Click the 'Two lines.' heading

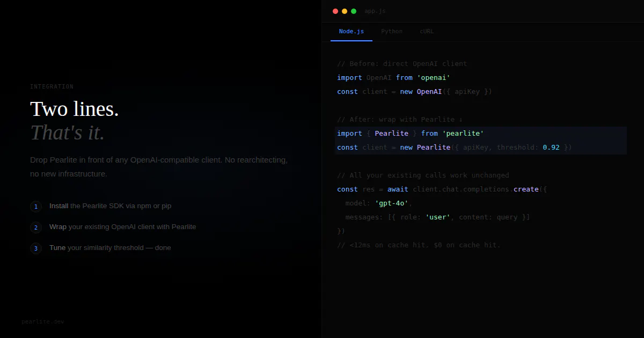pyautogui.click(x=75, y=109)
